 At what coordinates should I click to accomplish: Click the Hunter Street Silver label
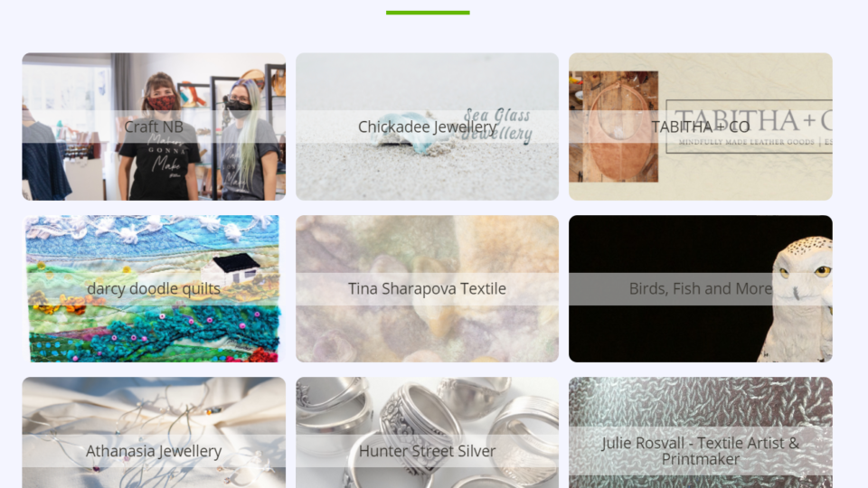pos(428,451)
